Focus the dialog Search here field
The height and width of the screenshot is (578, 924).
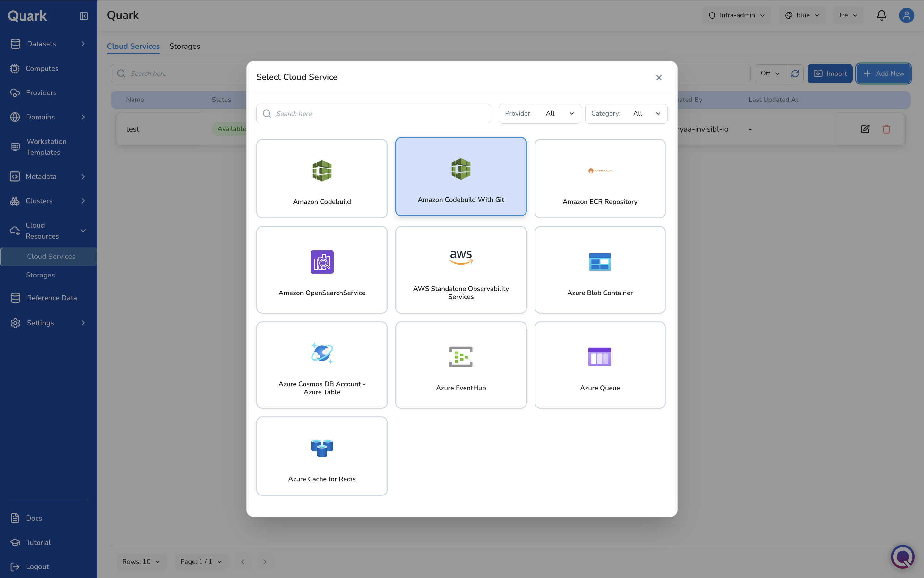point(373,114)
